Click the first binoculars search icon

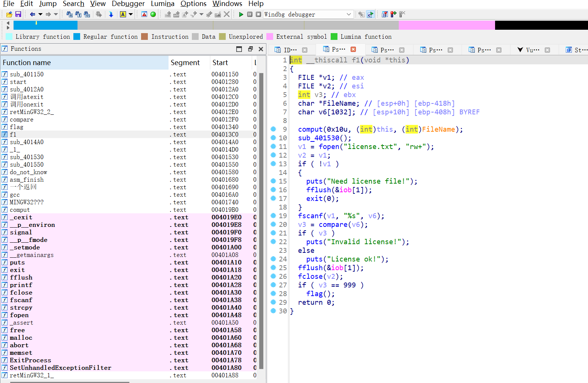70,14
